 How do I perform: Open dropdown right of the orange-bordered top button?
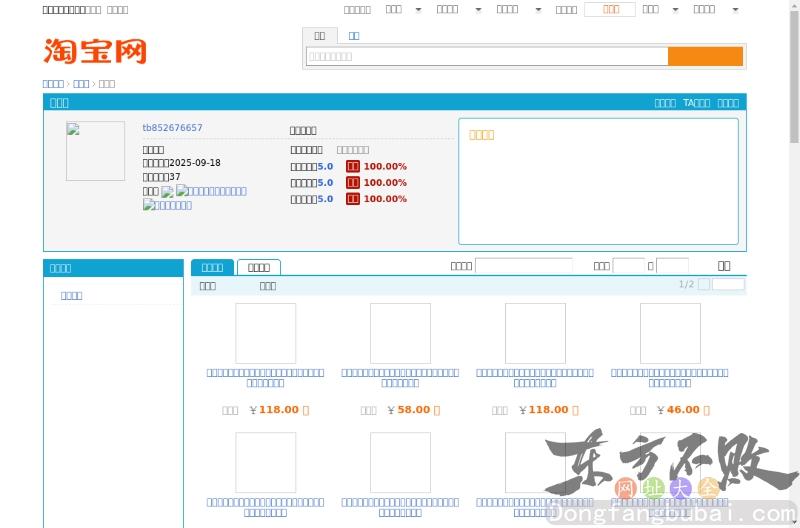coord(675,10)
